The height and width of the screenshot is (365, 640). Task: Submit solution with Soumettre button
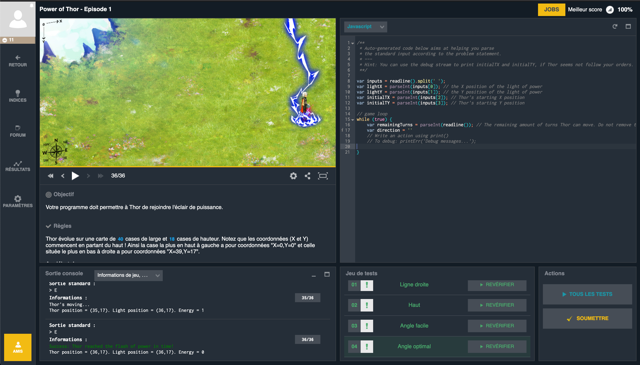[587, 318]
